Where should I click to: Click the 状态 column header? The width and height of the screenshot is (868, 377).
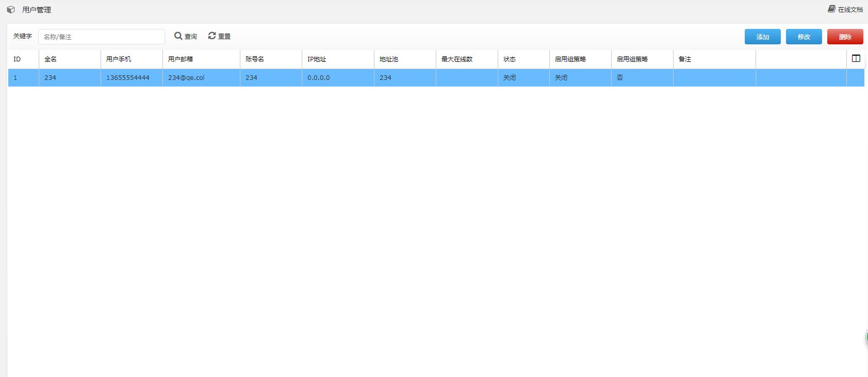click(523, 59)
